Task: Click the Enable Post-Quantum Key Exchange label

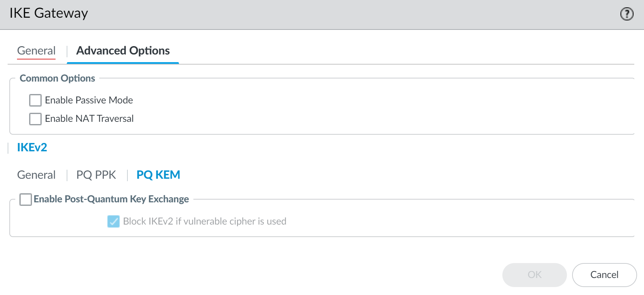Action: pos(111,199)
